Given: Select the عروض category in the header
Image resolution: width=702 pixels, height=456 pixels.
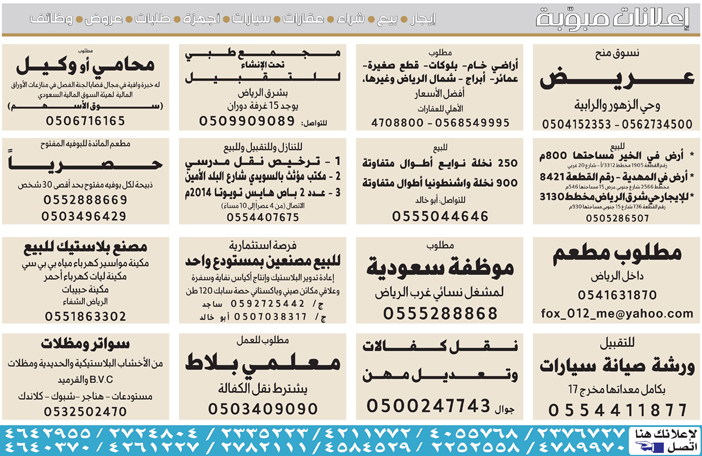Looking at the screenshot, I should 103,19.
